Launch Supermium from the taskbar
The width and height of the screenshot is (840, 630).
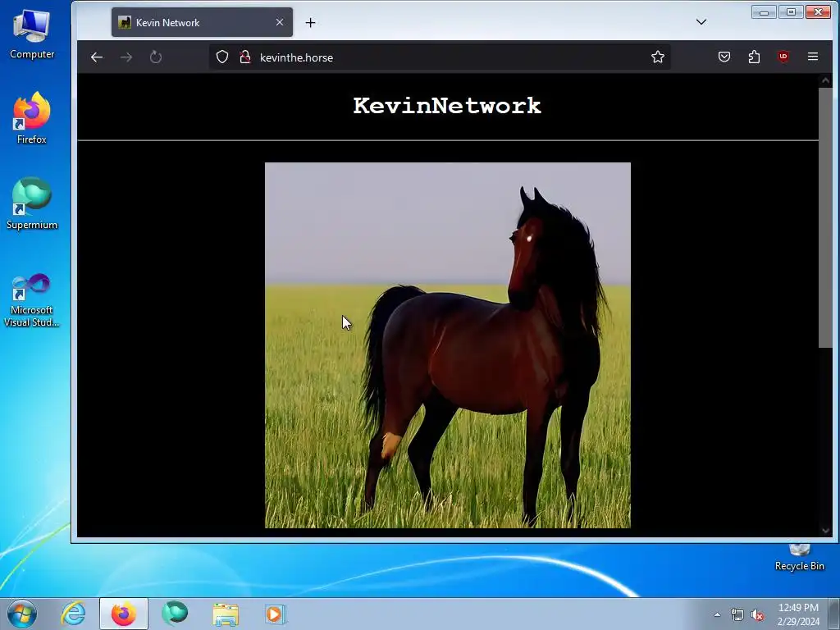pyautogui.click(x=175, y=614)
